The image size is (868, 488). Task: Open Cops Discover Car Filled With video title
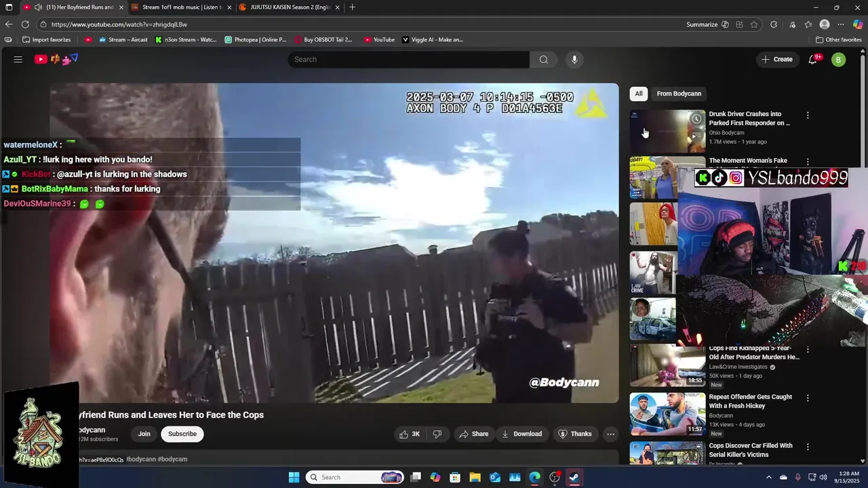coord(751,450)
